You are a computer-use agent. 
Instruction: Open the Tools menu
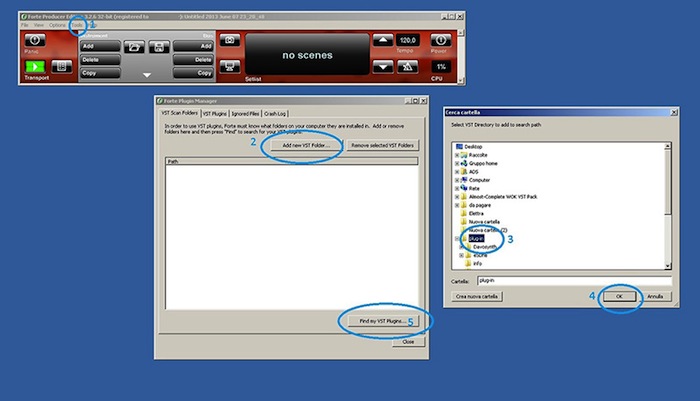click(x=77, y=24)
